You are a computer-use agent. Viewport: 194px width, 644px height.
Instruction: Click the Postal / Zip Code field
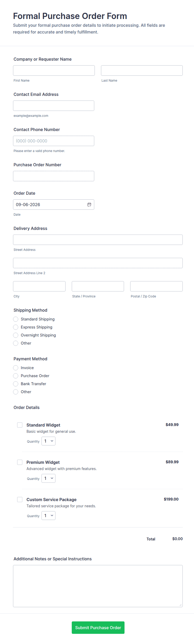(156, 286)
